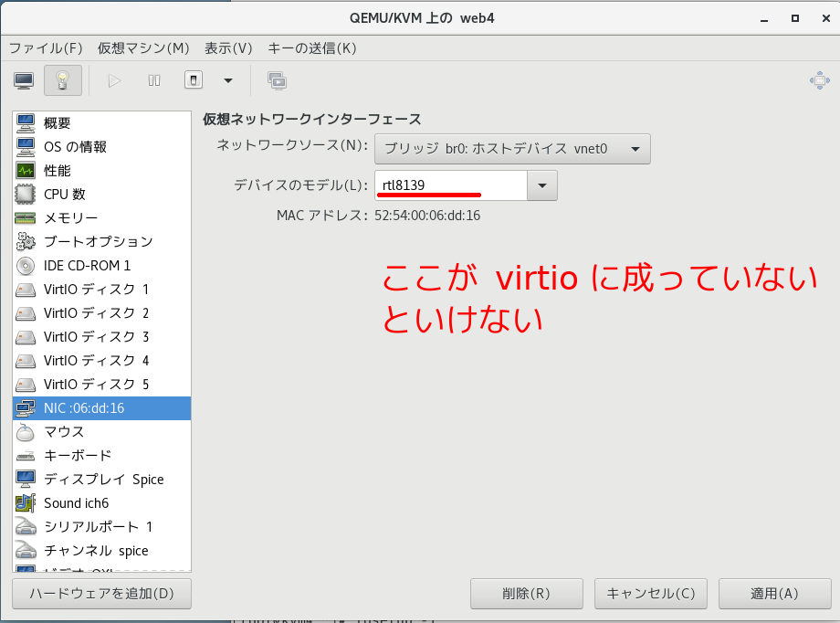
Task: Select VirtIO ディスク 2 entry
Action: coord(101,313)
